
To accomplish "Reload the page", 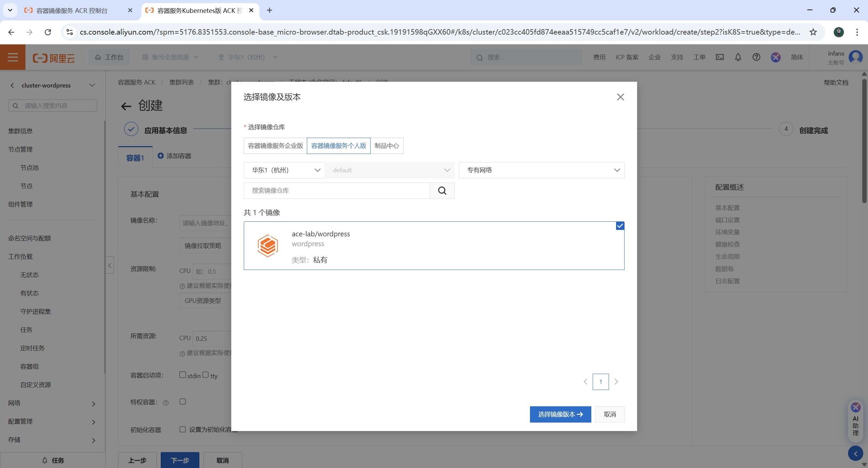I will coord(48,32).
